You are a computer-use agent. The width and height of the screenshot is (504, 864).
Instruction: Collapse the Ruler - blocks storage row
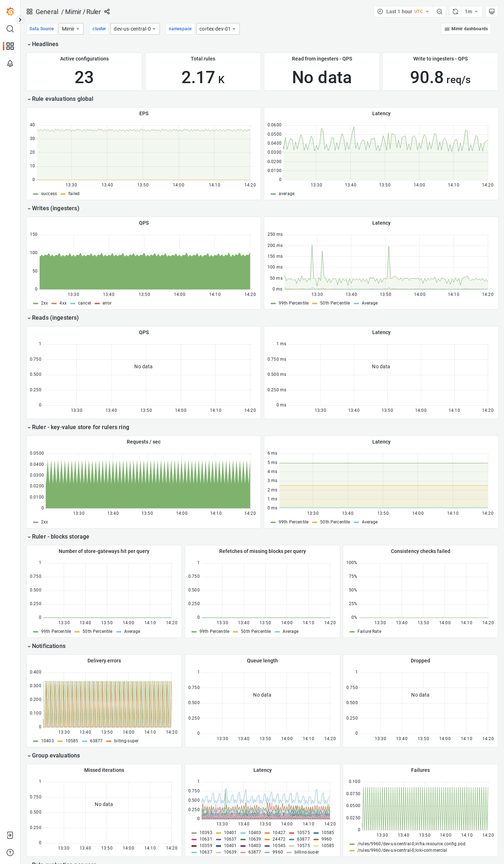pos(59,536)
